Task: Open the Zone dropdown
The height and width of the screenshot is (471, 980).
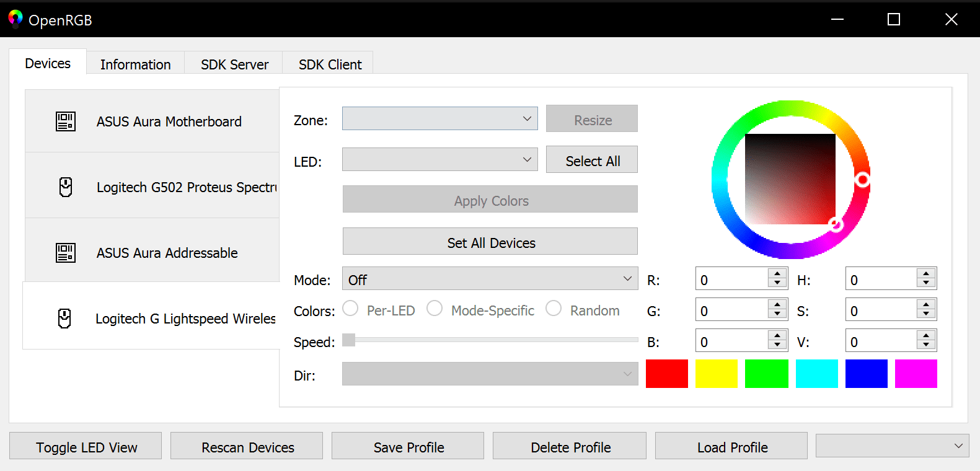Action: [x=439, y=118]
